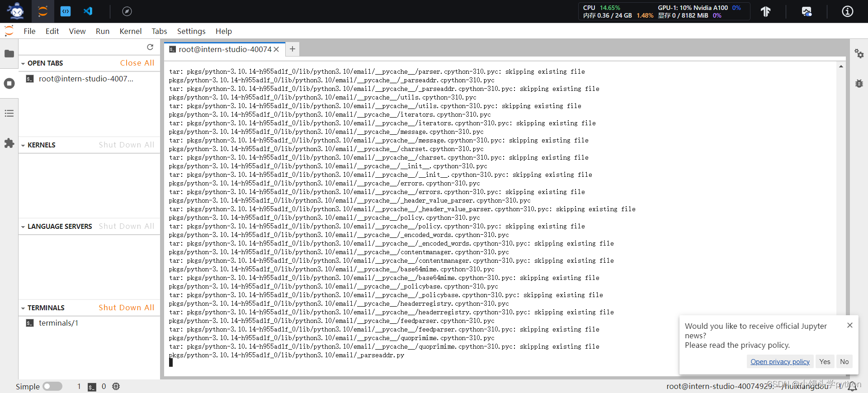Viewport: 868px width, 393px height.
Task: Collapse the KERNELS section
Action: (23, 145)
